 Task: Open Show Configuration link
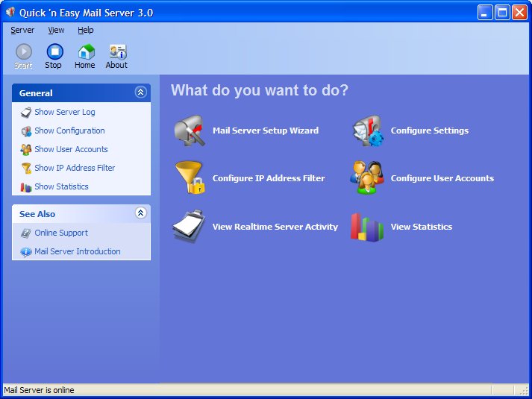point(69,131)
